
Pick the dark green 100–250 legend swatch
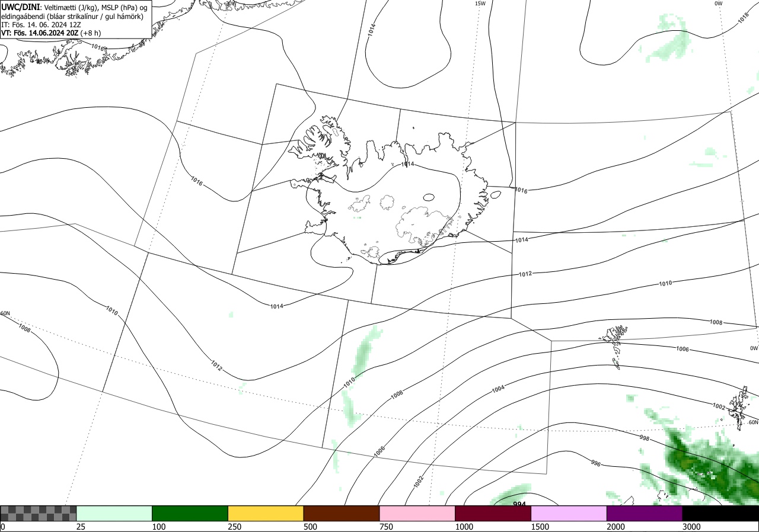pos(190,513)
